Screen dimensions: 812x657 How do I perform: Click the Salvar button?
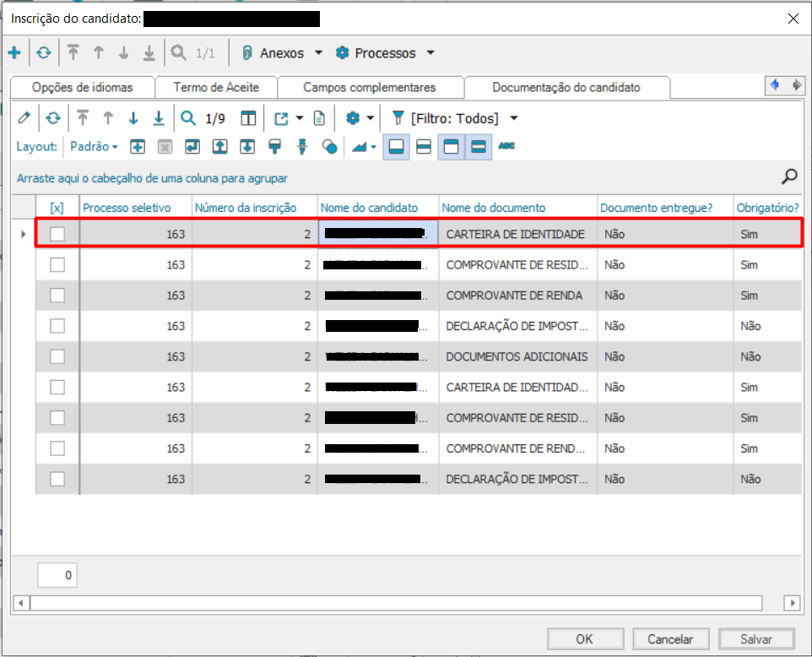tap(756, 639)
